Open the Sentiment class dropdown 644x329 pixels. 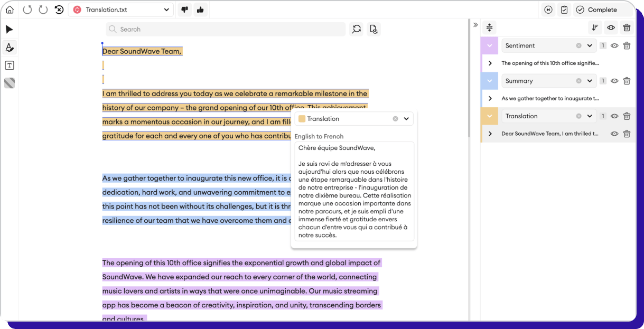[x=590, y=45]
